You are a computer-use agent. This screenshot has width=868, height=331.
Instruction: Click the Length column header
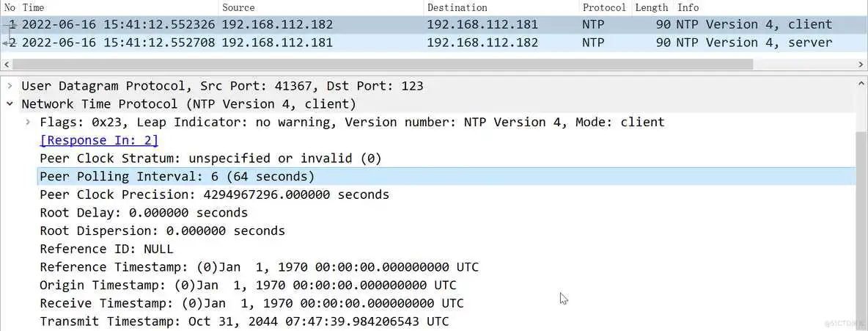652,7
